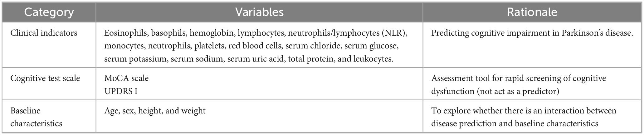Click the Variables column header
The height and width of the screenshot is (135, 644).
pyautogui.click(x=259, y=12)
